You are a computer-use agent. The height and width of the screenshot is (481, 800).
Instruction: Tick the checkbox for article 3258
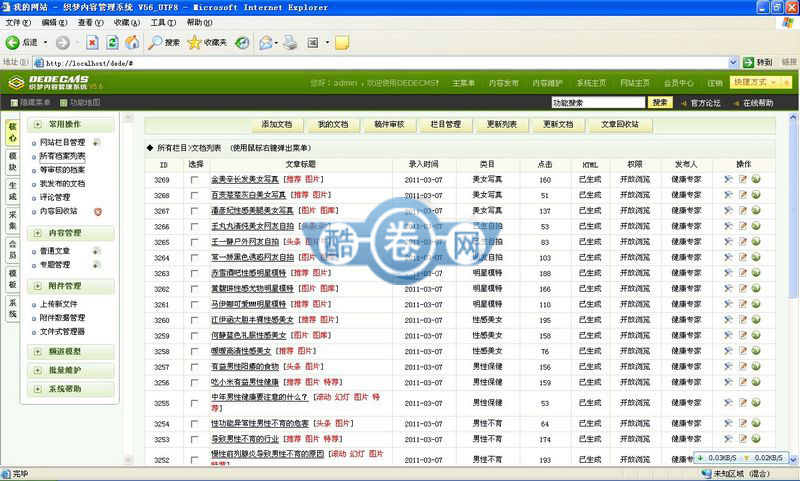(x=194, y=351)
